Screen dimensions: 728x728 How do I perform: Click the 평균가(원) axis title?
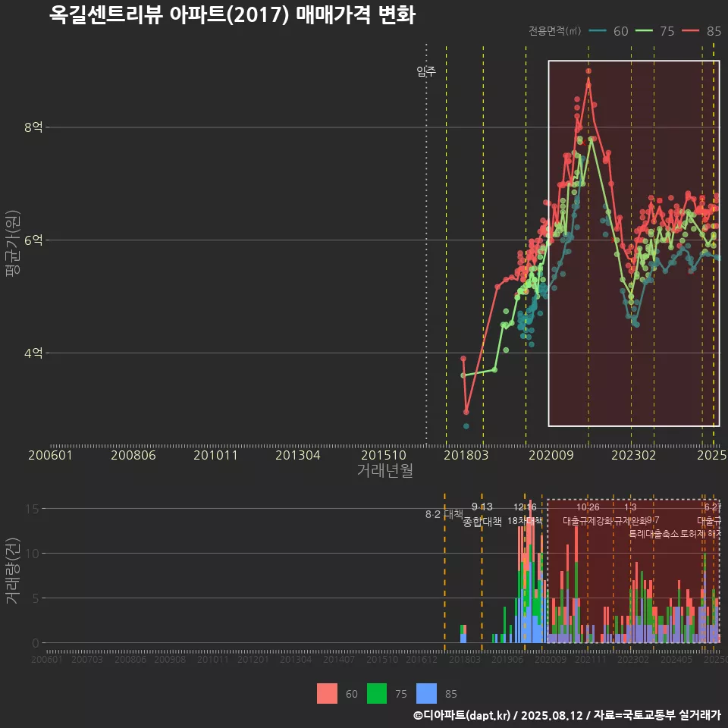coord(13,243)
